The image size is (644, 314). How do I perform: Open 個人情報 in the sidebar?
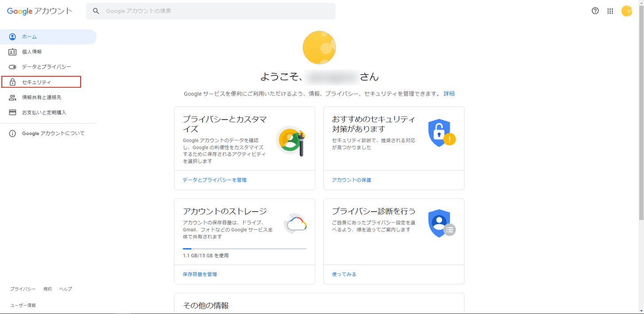coord(48,52)
